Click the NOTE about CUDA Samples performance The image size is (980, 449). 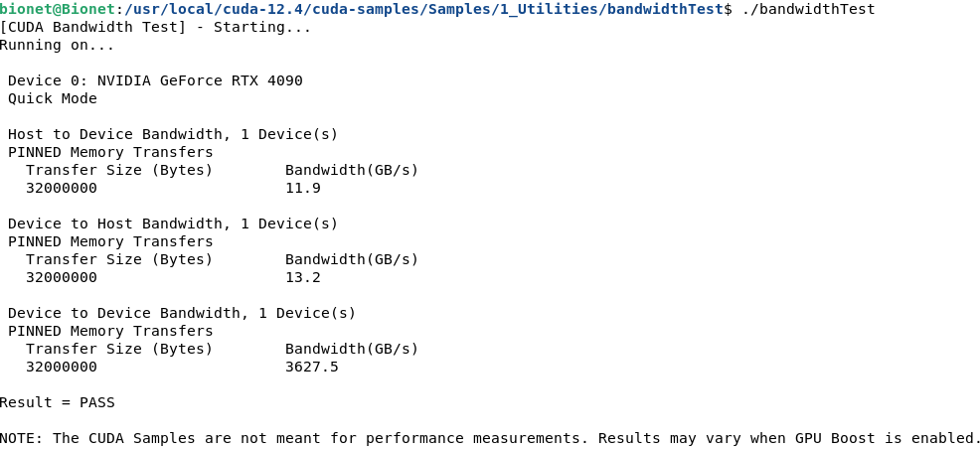point(489,438)
